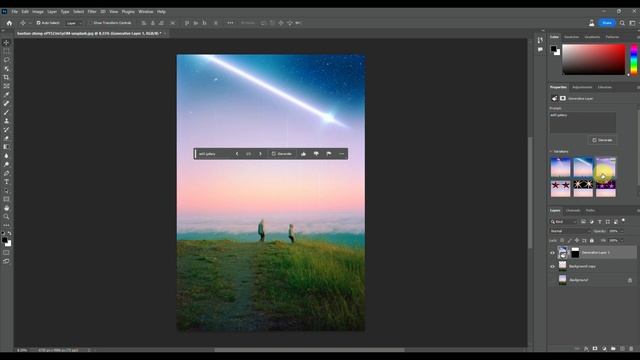This screenshot has width=640, height=360.
Task: Select the Horizontal Type tool
Action: 6,182
